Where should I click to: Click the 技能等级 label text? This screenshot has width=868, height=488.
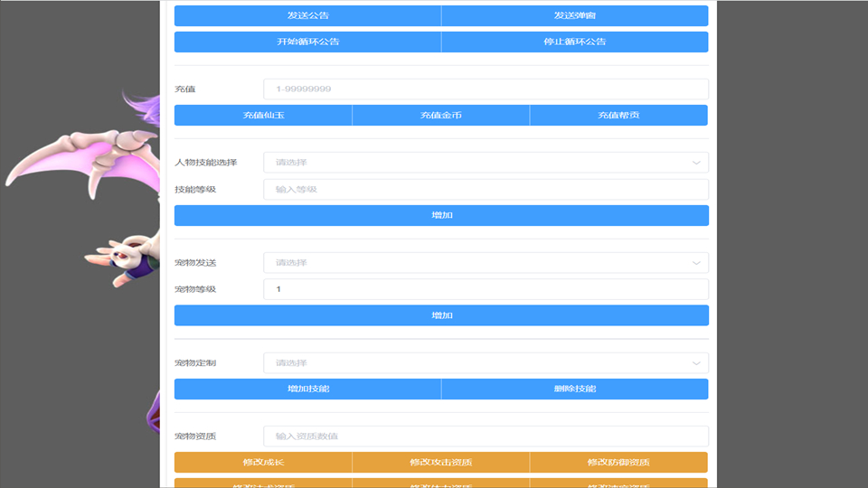pos(195,189)
